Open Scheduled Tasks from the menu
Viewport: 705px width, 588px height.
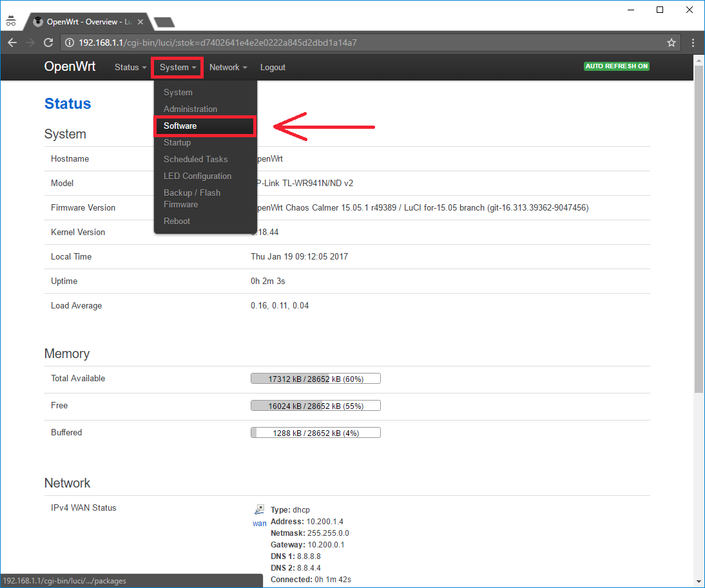click(195, 159)
